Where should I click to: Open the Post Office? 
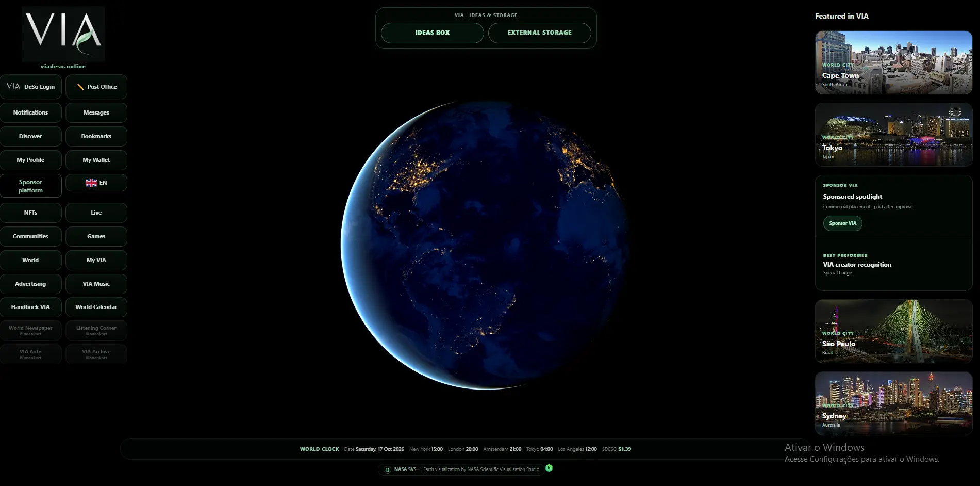pyautogui.click(x=96, y=87)
